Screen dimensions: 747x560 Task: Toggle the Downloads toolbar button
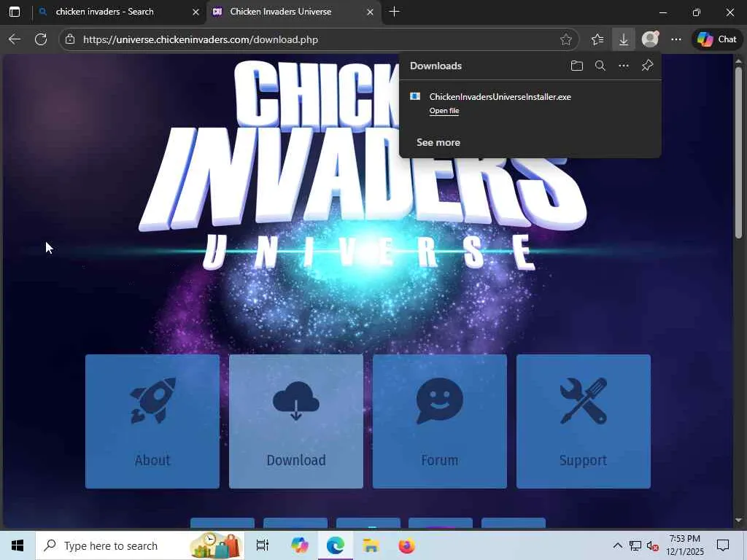(x=624, y=39)
